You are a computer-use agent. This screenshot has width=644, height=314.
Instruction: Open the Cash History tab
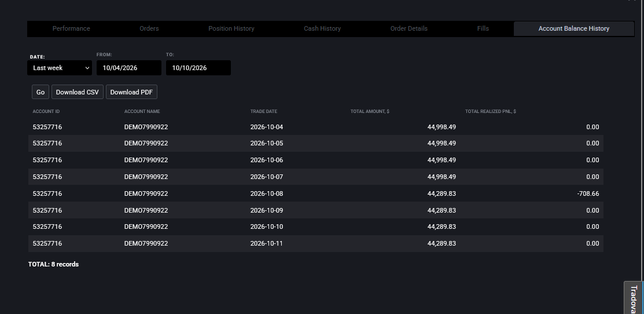322,29
